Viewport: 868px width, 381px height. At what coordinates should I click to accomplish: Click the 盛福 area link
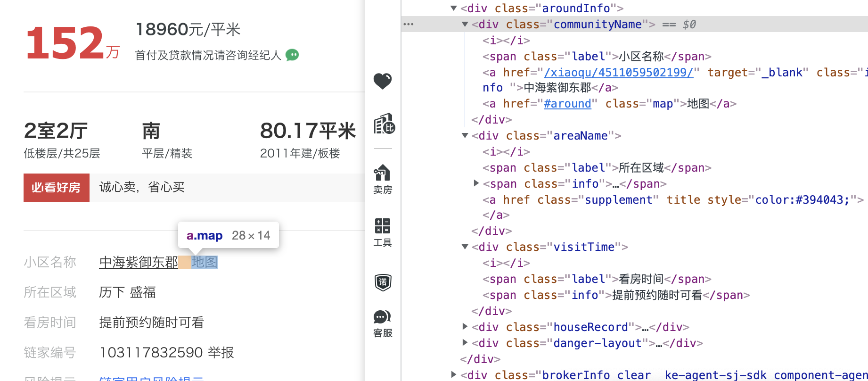point(143,292)
